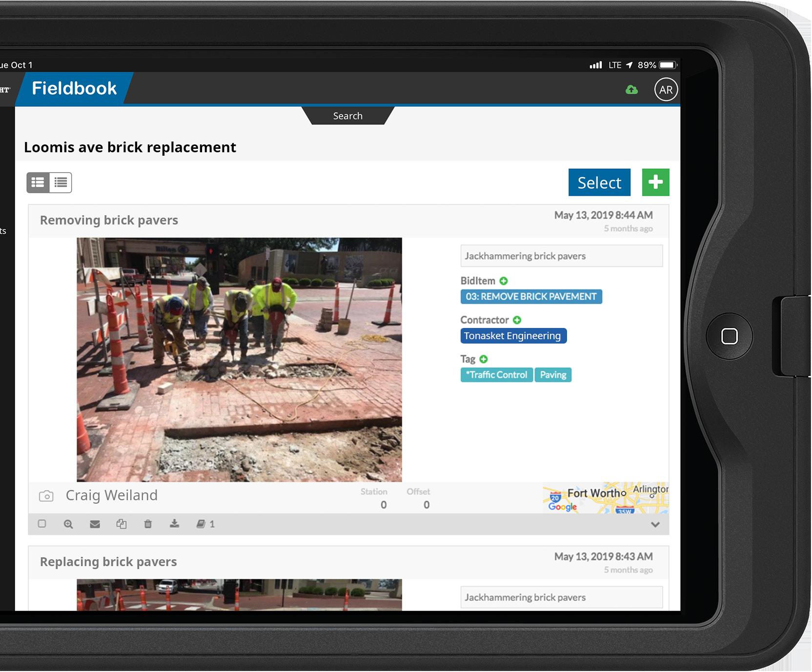Download the photo with the download icon
The height and width of the screenshot is (672, 812).
tap(174, 524)
